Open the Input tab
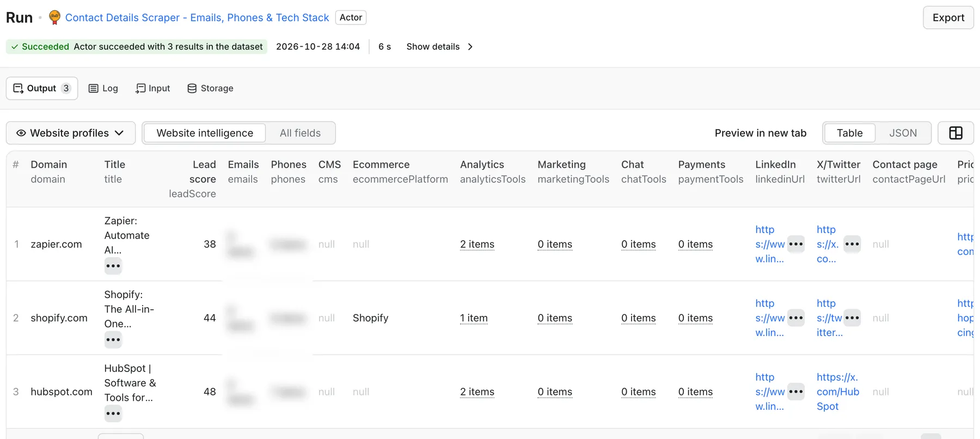The height and width of the screenshot is (439, 980). coord(153,88)
